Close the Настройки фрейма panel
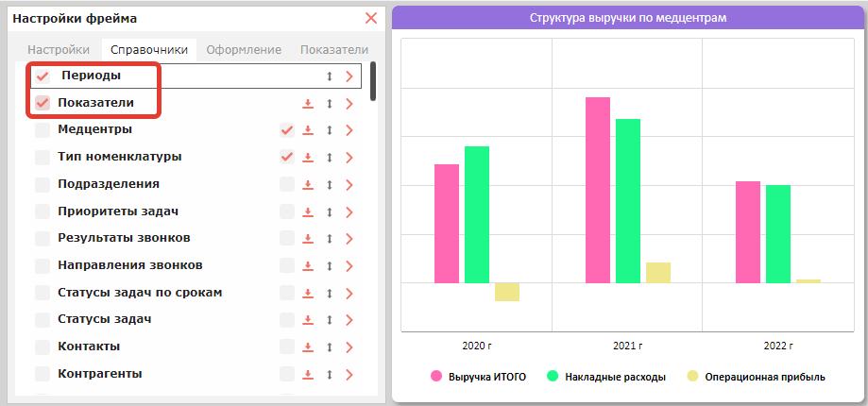This screenshot has width=868, height=406. pyautogui.click(x=371, y=18)
